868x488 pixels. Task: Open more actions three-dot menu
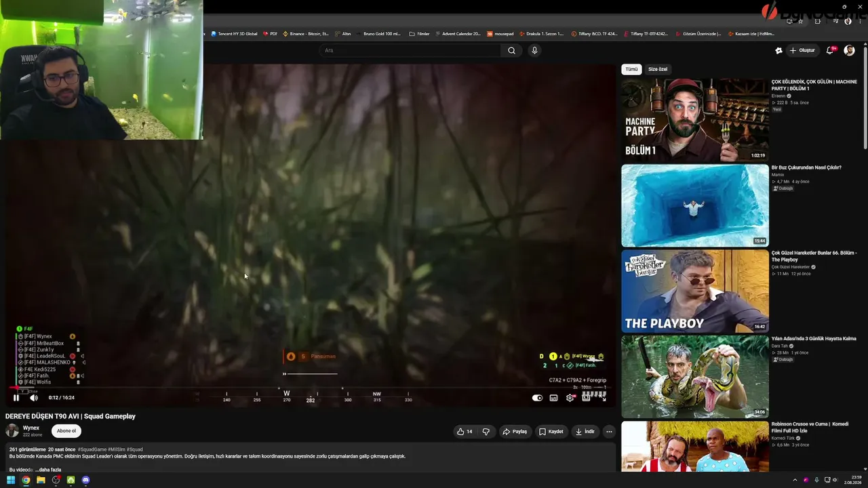point(609,432)
